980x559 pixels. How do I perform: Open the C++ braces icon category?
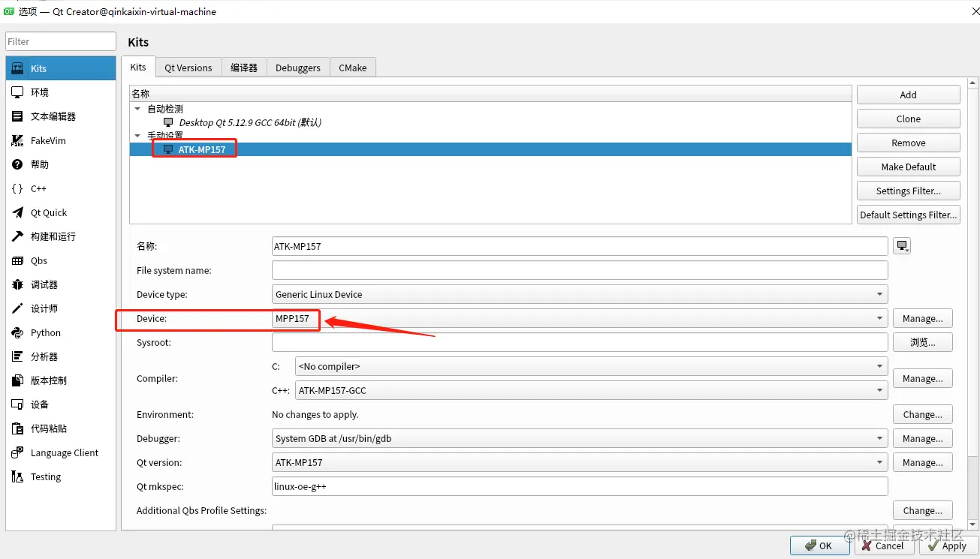click(x=17, y=188)
